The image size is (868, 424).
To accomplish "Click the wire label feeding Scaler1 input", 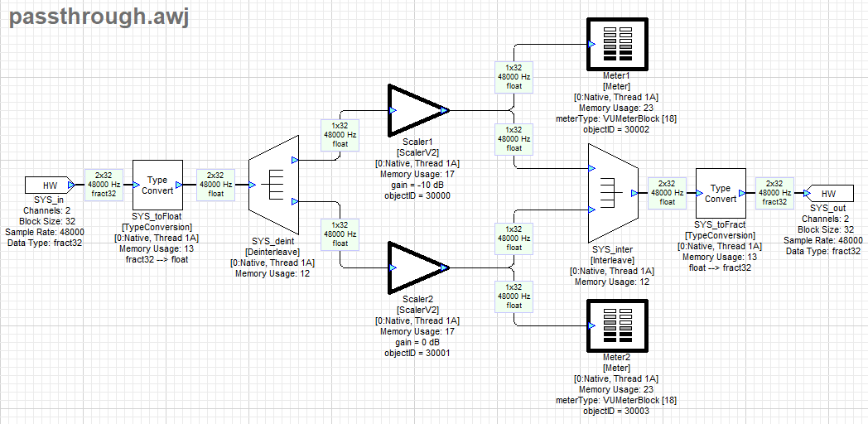I will point(340,133).
